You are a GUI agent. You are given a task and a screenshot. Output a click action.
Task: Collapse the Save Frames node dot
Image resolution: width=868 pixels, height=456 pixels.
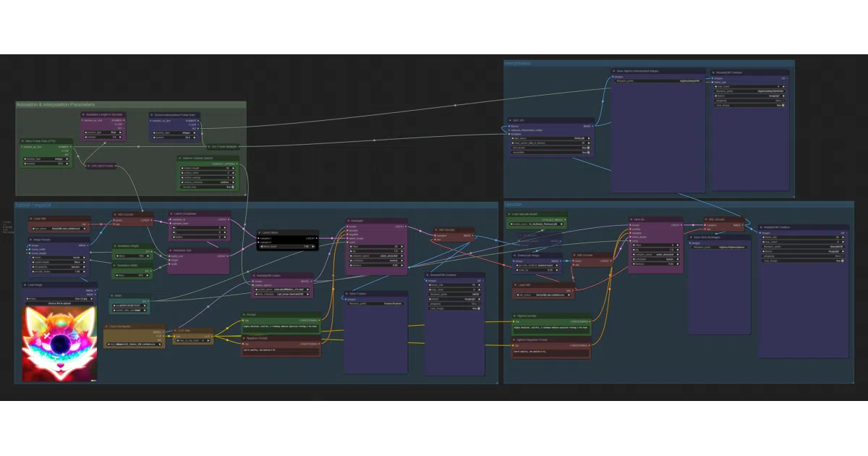[346, 294]
